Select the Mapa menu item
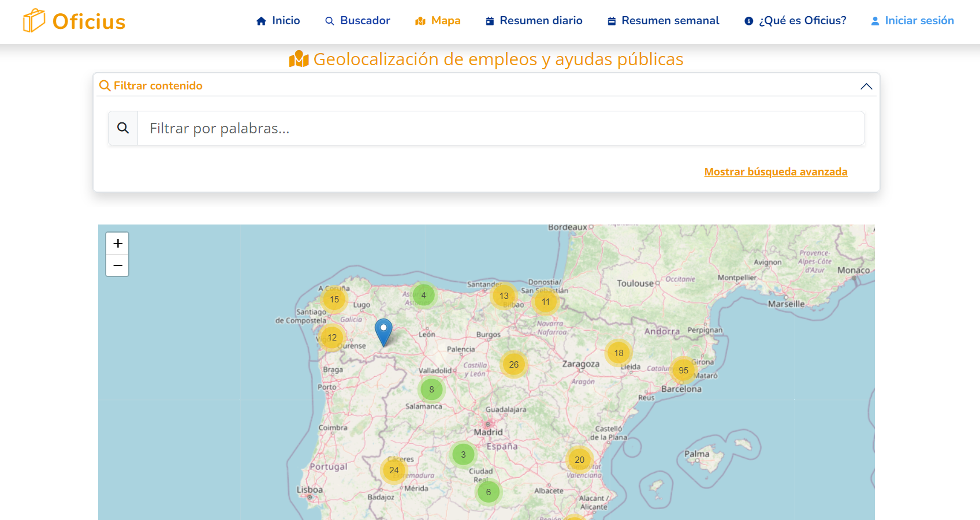This screenshot has width=980, height=520. (x=438, y=21)
